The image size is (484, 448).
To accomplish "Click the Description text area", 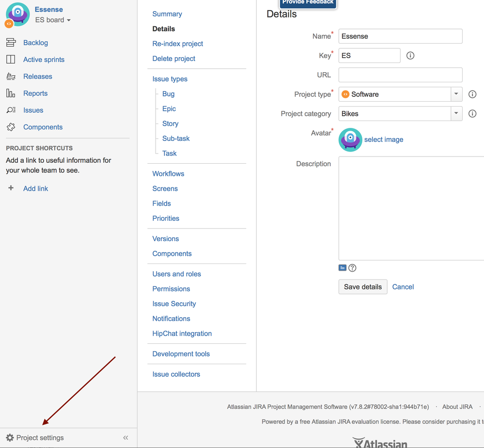I will [411, 208].
